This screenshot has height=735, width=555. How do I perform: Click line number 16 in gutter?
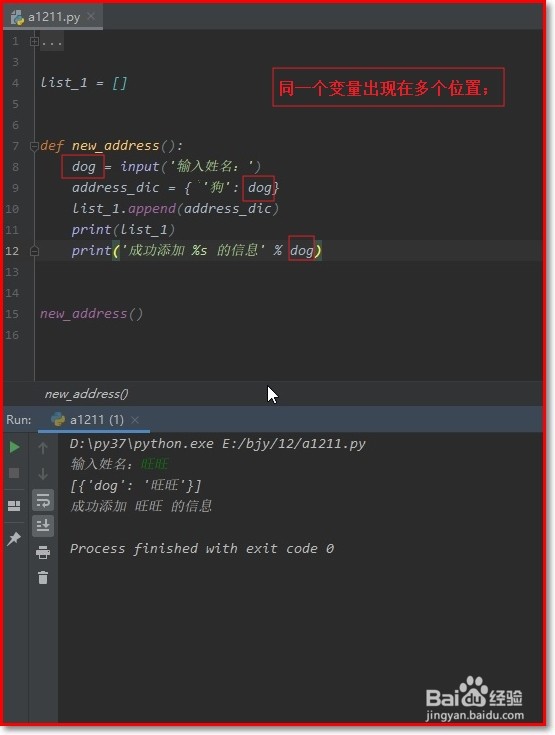(x=12, y=335)
